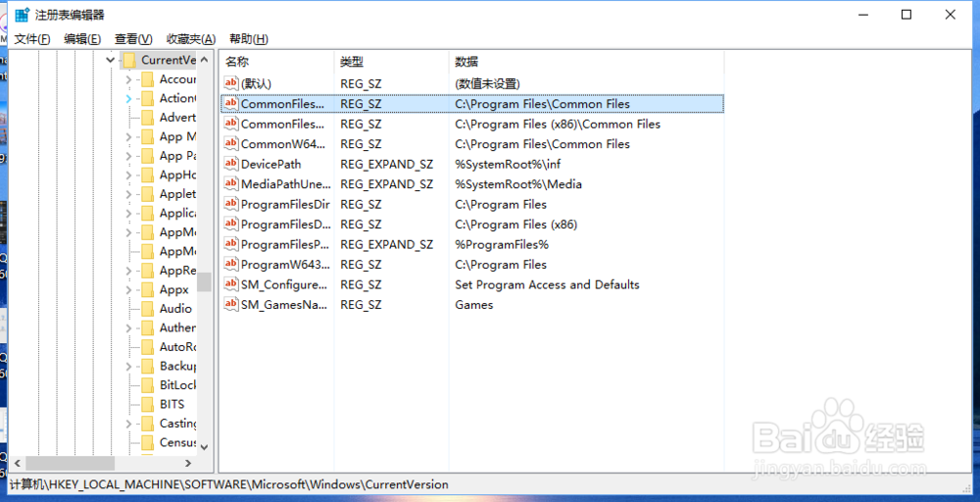Minimize the Registry Editor window
This screenshot has height=502, width=980.
(x=863, y=15)
